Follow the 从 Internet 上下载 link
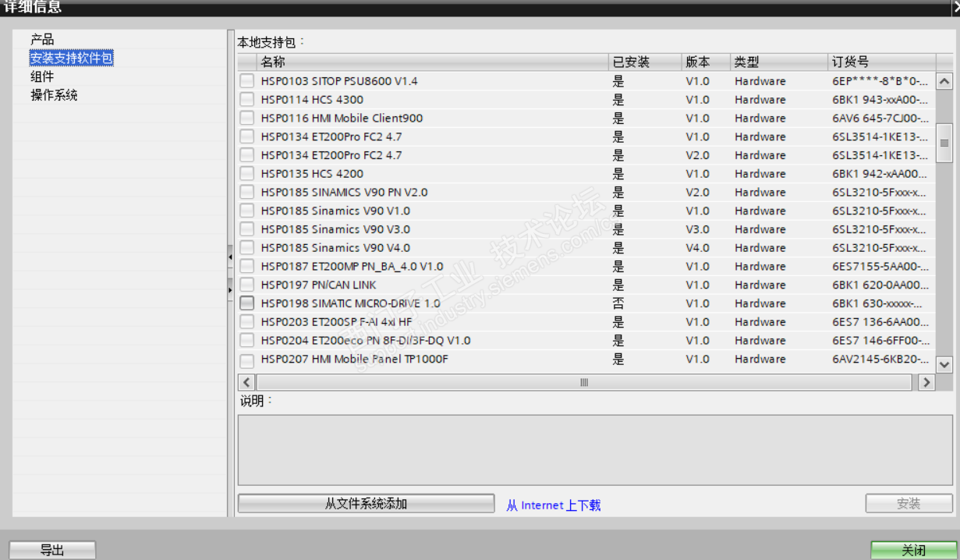Screen dimensions: 960x560 pyautogui.click(x=554, y=505)
